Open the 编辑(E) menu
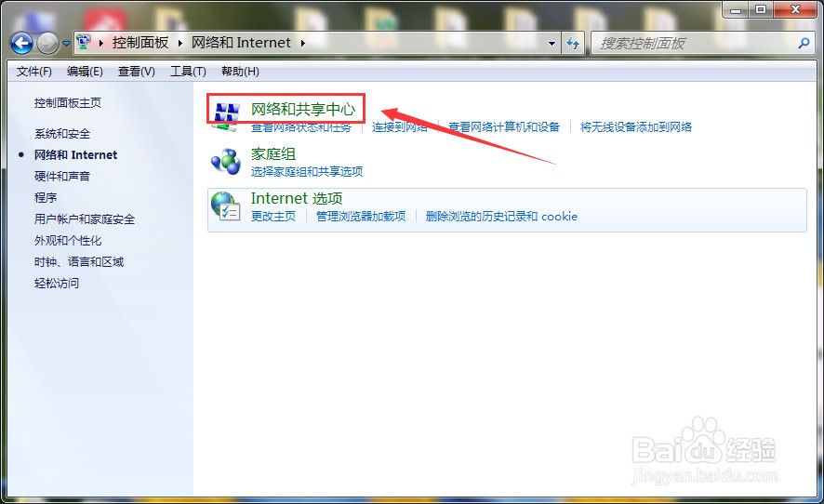Screen dimensions: 824x504 click(85, 72)
